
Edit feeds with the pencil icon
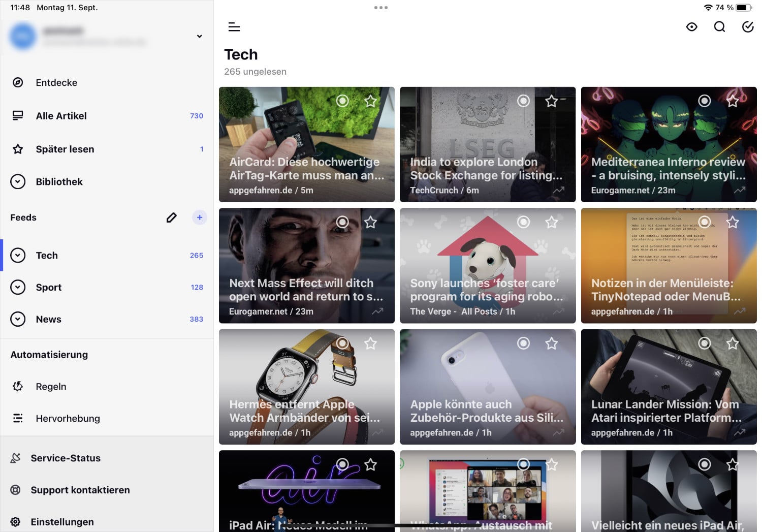click(x=172, y=217)
